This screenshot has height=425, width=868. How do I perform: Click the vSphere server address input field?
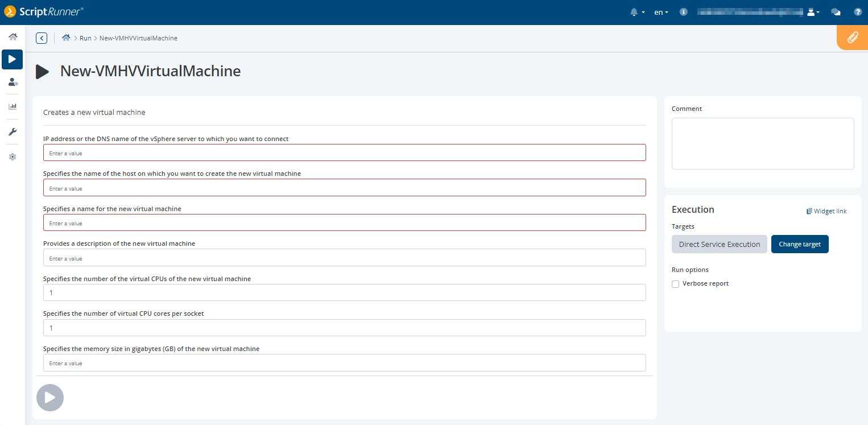pyautogui.click(x=344, y=153)
